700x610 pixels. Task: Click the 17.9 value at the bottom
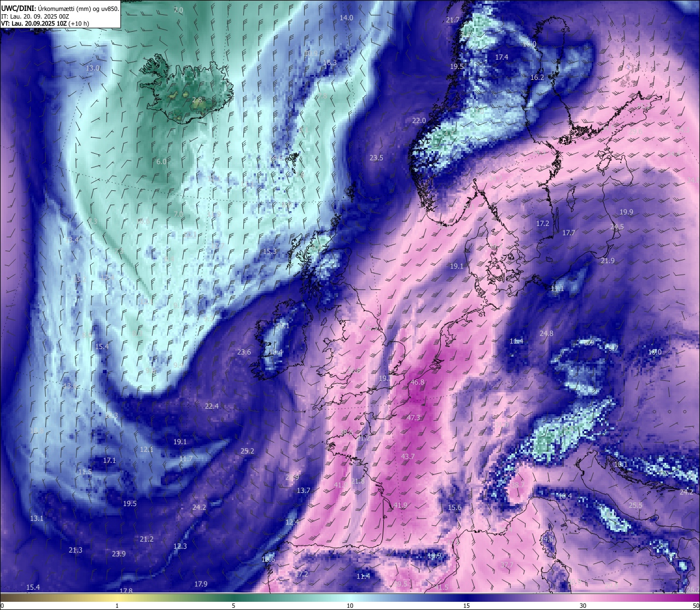(x=201, y=584)
